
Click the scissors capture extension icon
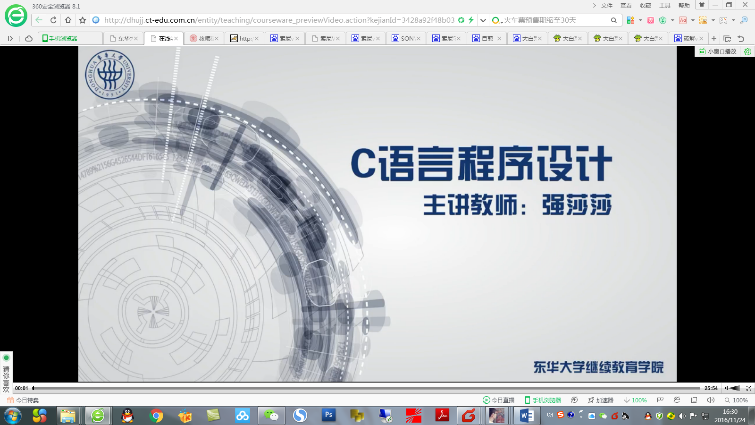coord(723,20)
